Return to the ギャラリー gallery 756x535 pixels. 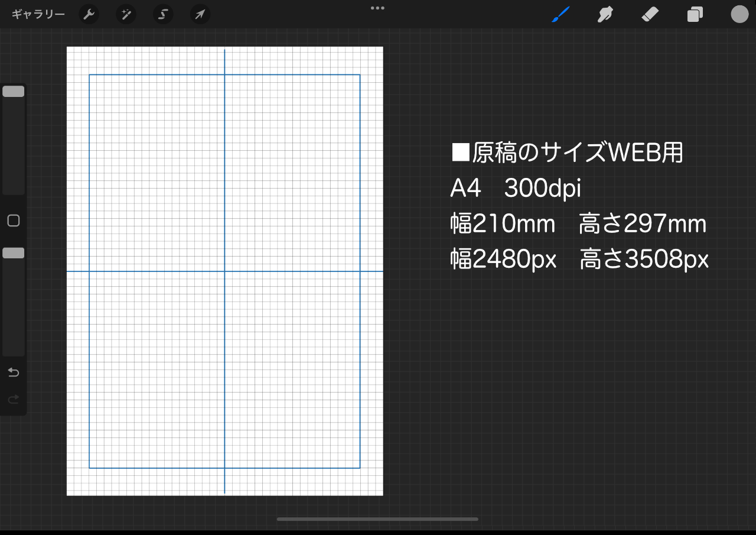pyautogui.click(x=38, y=14)
